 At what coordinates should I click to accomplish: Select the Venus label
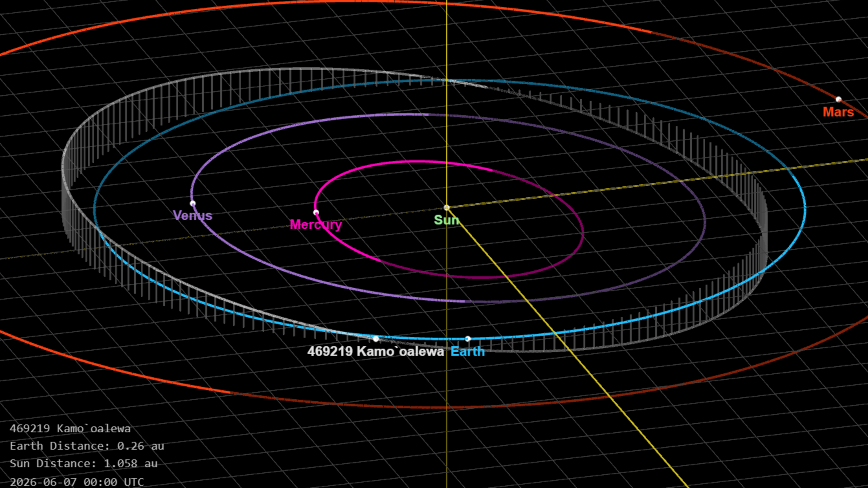pyautogui.click(x=193, y=216)
